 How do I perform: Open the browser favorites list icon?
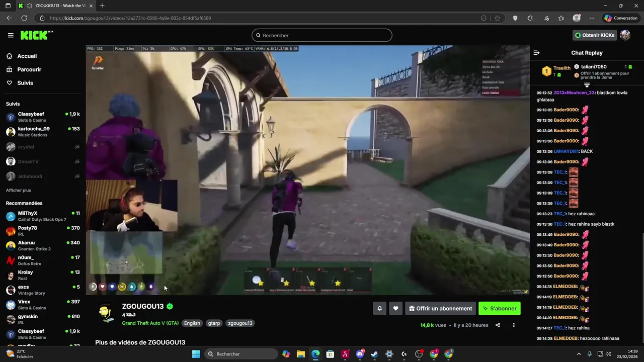click(561, 18)
